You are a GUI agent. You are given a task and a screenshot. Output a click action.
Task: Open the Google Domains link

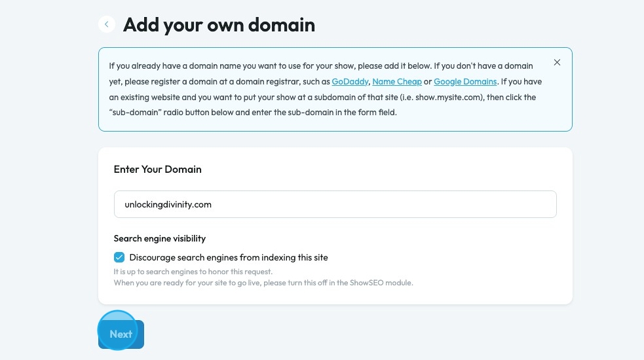[465, 82]
